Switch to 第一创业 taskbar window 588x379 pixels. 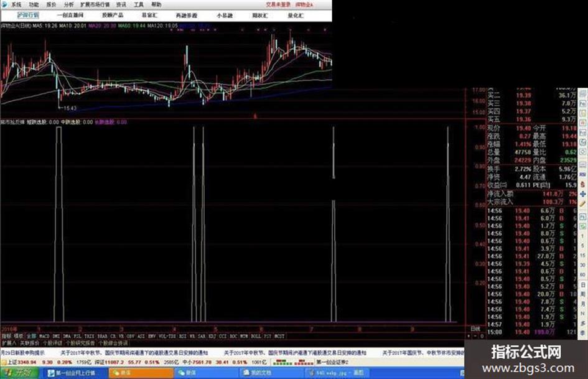(x=76, y=373)
